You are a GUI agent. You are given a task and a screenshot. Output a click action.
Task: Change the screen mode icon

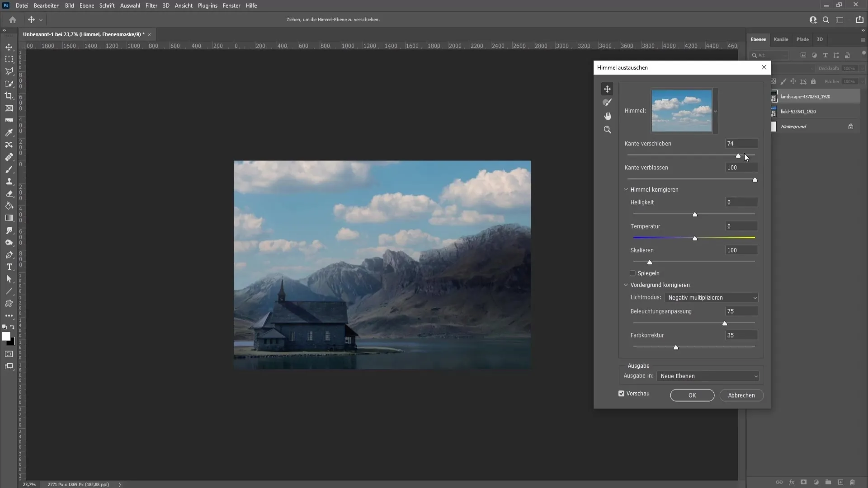9,366
